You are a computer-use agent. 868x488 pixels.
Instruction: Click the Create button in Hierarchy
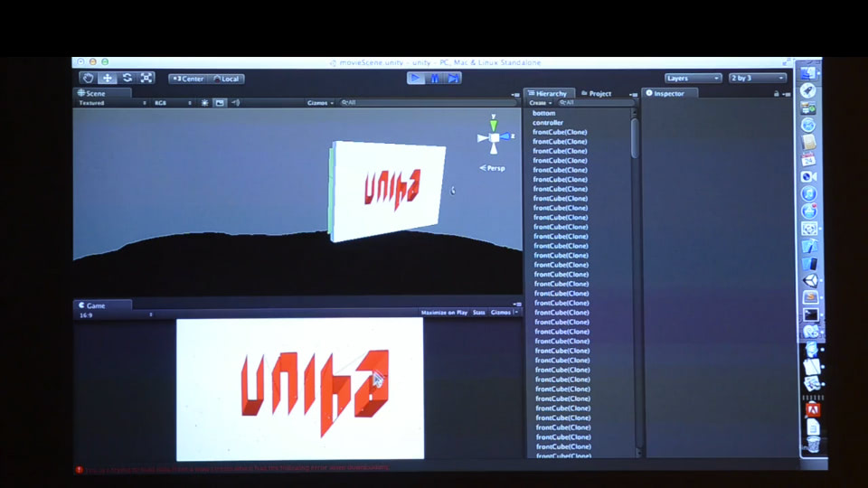(x=541, y=103)
